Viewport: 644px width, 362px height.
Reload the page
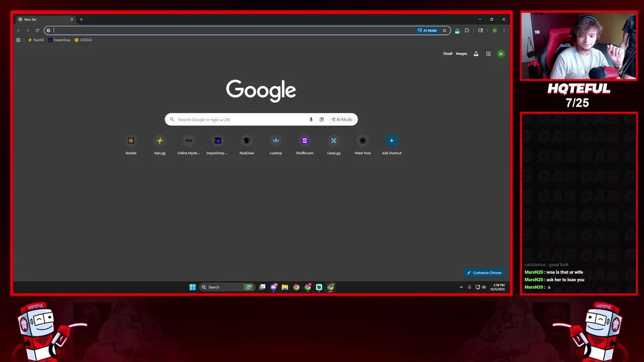(x=37, y=30)
